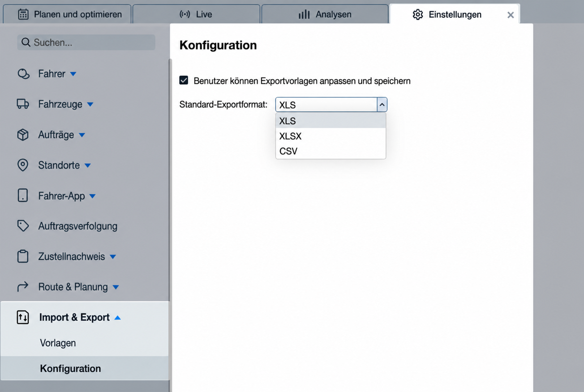Focus the Suchen search field
Viewport: 584px width, 392px height.
pos(86,43)
